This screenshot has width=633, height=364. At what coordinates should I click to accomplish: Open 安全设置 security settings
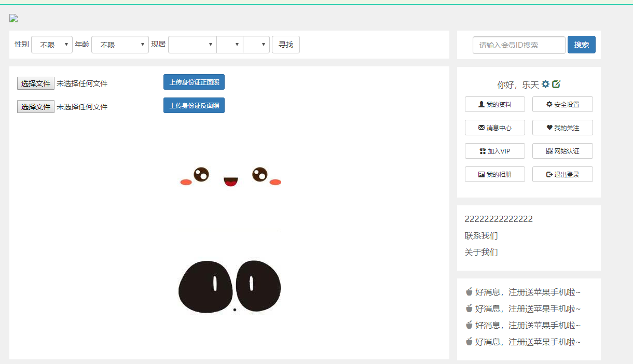point(562,104)
